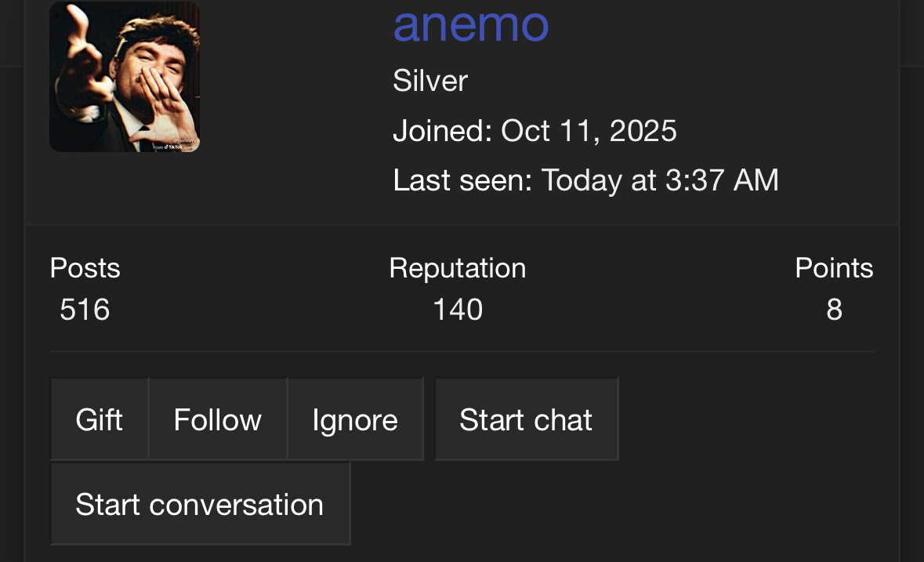
Task: Click the anemo username link
Action: (471, 24)
